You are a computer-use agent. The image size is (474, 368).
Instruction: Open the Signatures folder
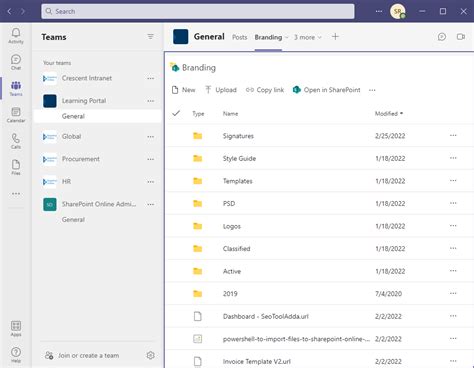pos(238,136)
